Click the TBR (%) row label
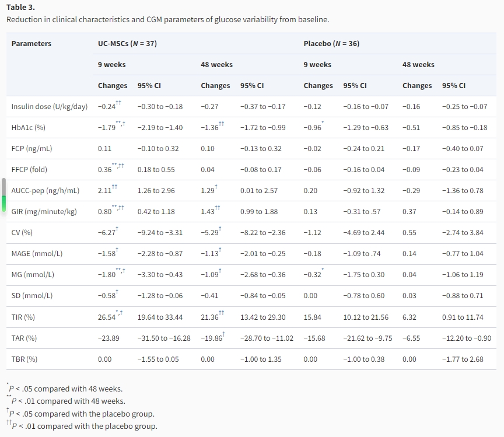The image size is (504, 437). coord(24,359)
